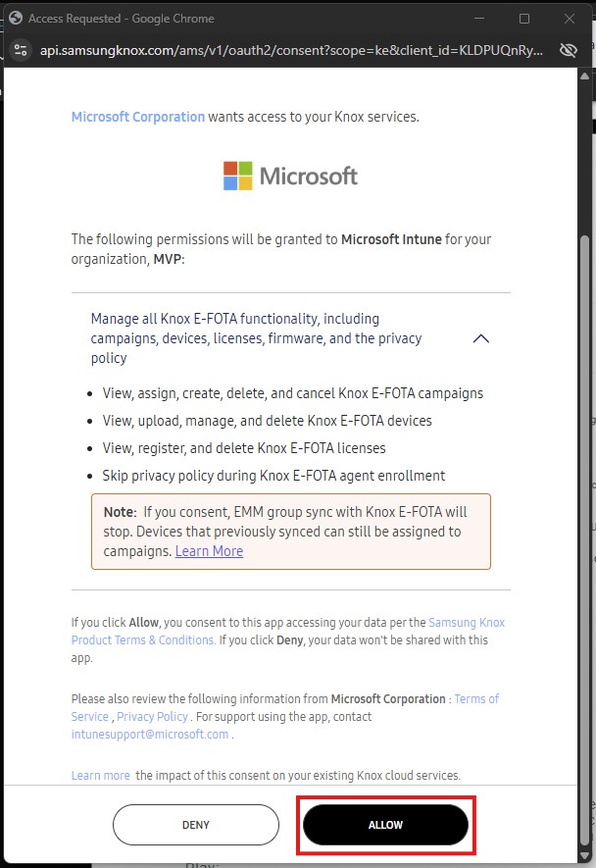Open Learn More link in the note box

pyautogui.click(x=209, y=551)
